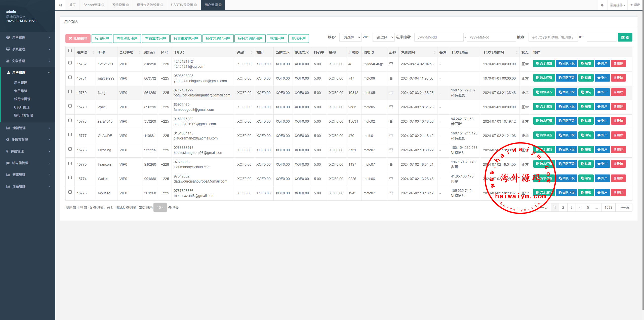644x320 pixels.
Task: Open 多语言管理 globe sidebar item
Action: pyautogui.click(x=20, y=139)
